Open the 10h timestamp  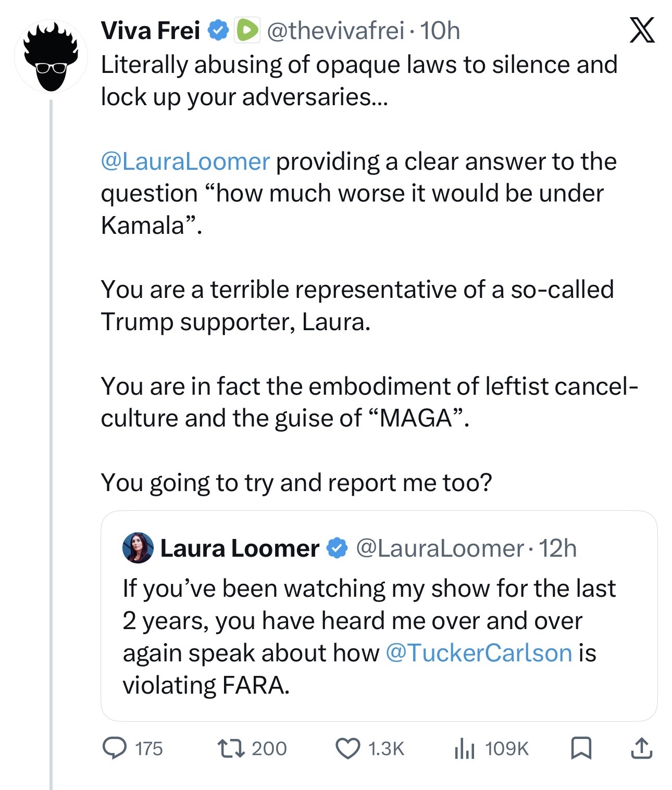[x=440, y=30]
